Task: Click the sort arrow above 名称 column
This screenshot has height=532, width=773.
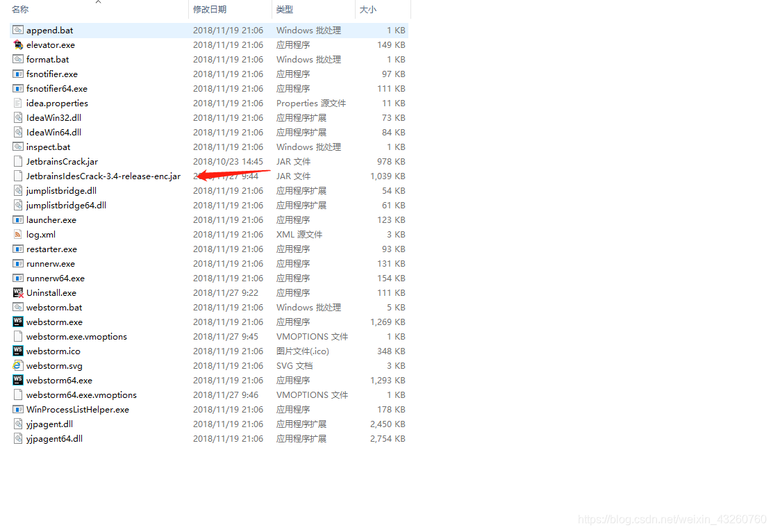Action: 99,2
